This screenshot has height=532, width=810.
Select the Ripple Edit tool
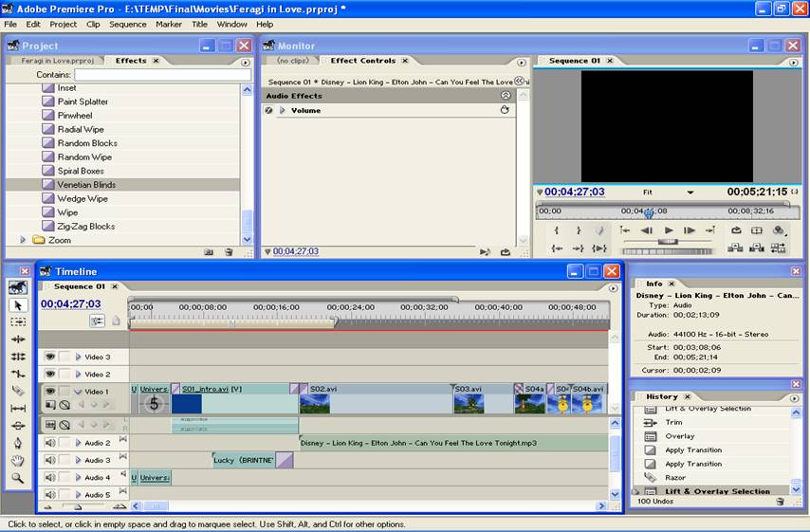[18, 339]
